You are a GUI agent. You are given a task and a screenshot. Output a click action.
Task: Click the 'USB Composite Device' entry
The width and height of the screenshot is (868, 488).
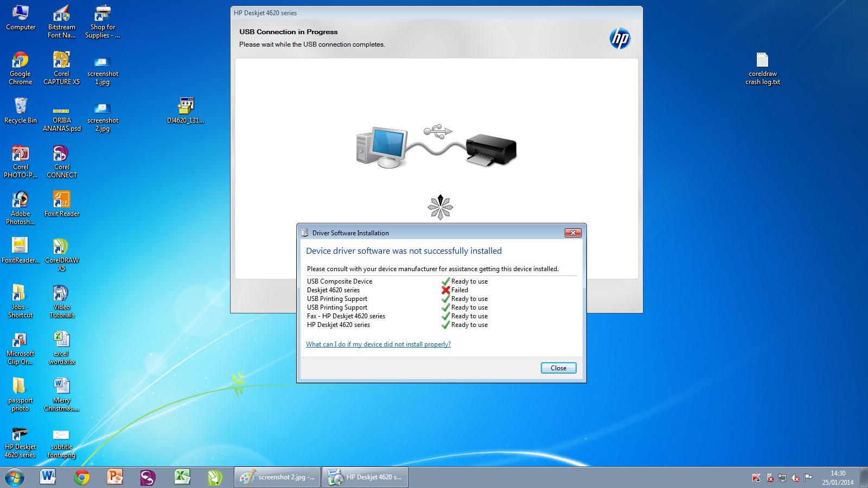coord(340,281)
